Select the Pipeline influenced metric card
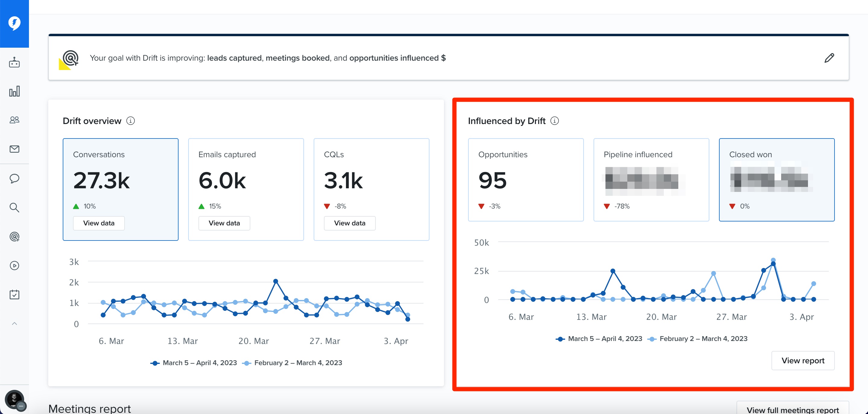 tap(651, 180)
